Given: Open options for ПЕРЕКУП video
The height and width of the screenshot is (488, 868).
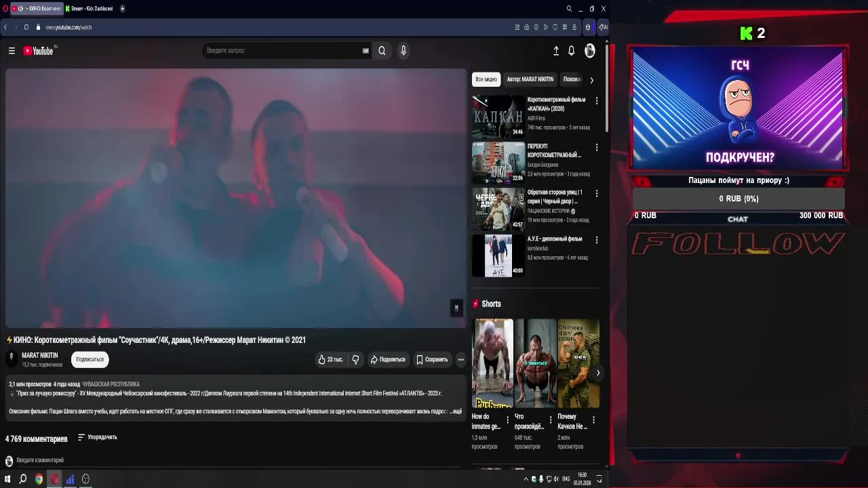Looking at the screenshot, I should click(x=597, y=147).
